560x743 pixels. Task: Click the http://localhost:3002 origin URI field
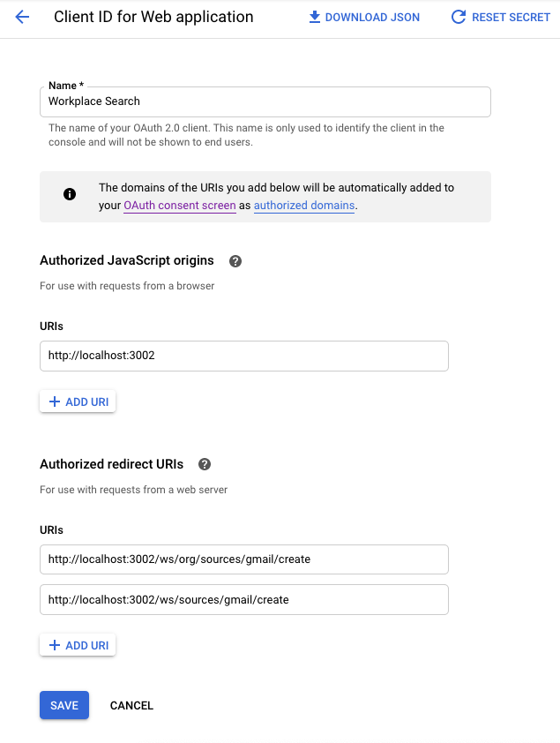(244, 356)
